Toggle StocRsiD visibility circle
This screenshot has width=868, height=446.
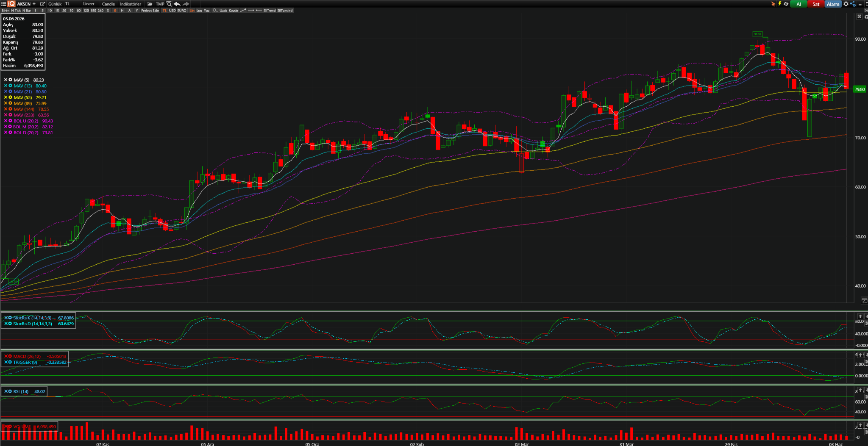(x=10, y=324)
